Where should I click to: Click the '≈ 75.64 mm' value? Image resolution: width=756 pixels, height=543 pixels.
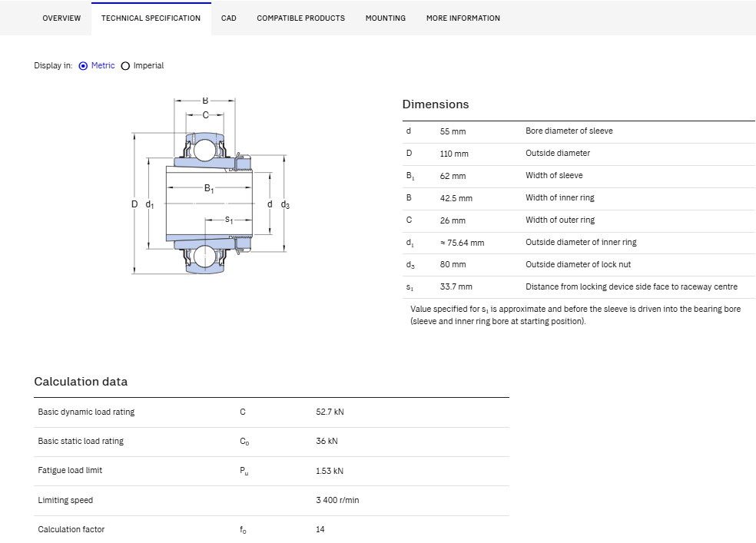point(462,243)
